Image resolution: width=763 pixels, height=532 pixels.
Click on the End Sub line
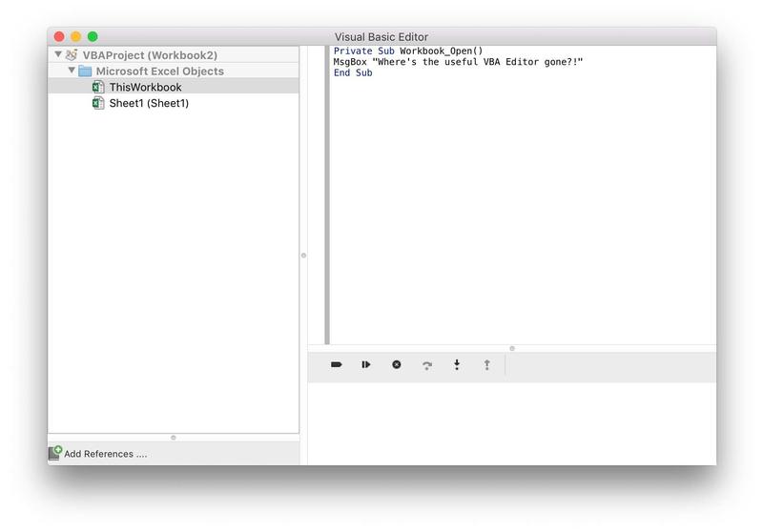point(353,73)
